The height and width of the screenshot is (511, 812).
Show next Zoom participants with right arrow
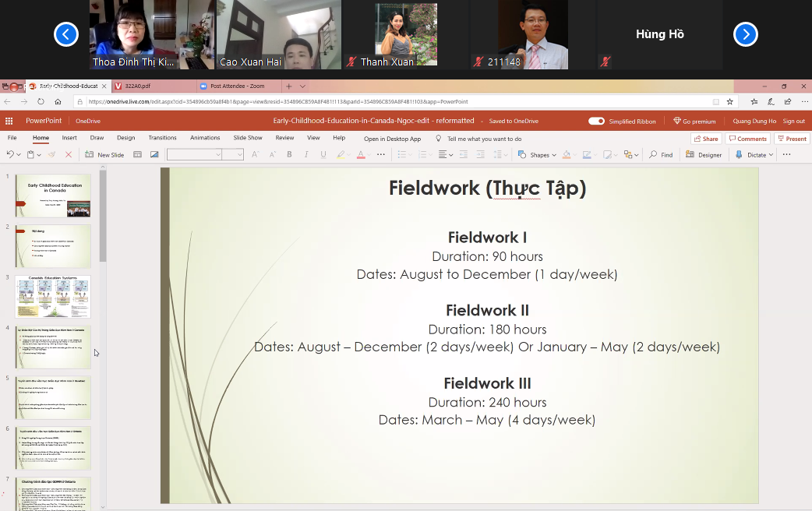coord(745,34)
